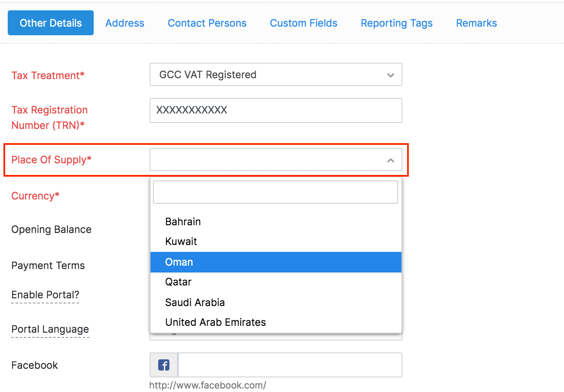This screenshot has height=392, width=564.
Task: Click the Portal Language underlined label
Action: click(x=50, y=329)
